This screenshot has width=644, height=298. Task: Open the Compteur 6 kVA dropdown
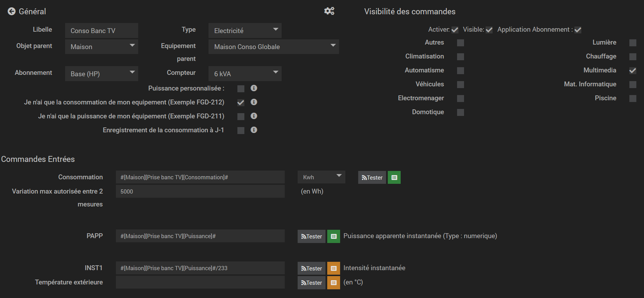(245, 74)
